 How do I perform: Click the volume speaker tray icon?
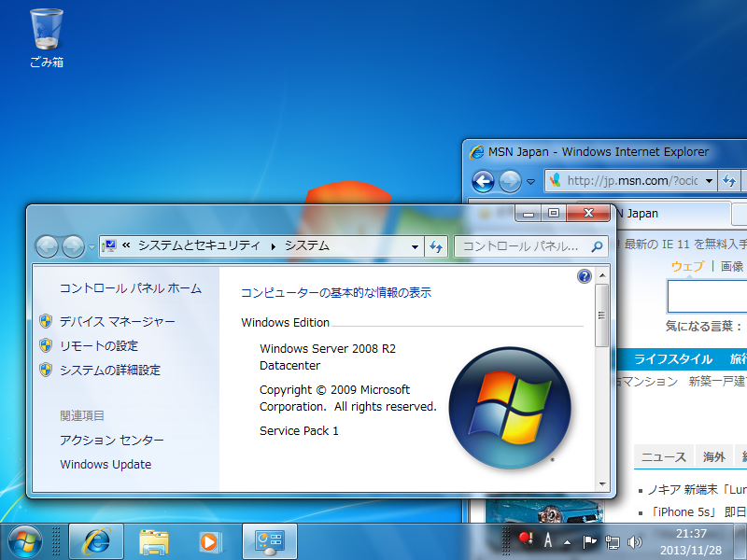634,542
